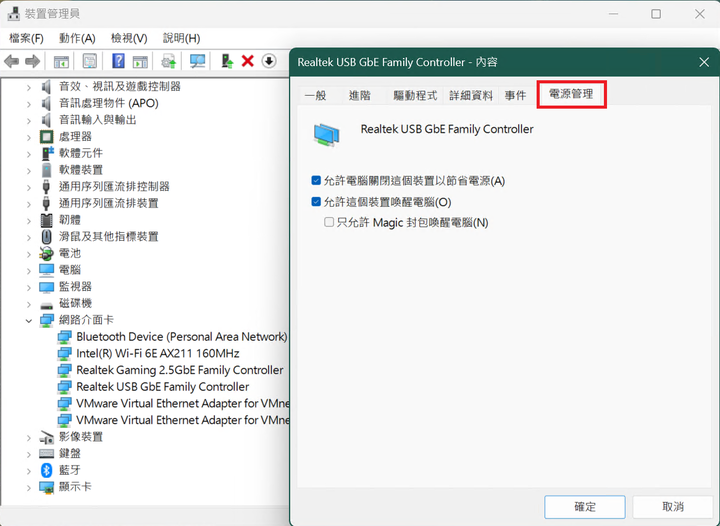Open the 檔案(F) menu
720x526 pixels.
26,38
